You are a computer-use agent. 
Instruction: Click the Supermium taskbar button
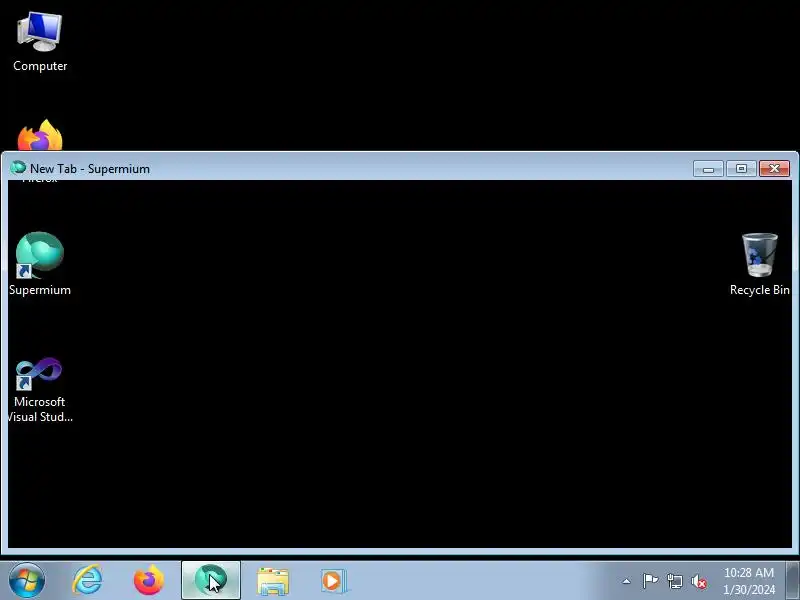(211, 580)
